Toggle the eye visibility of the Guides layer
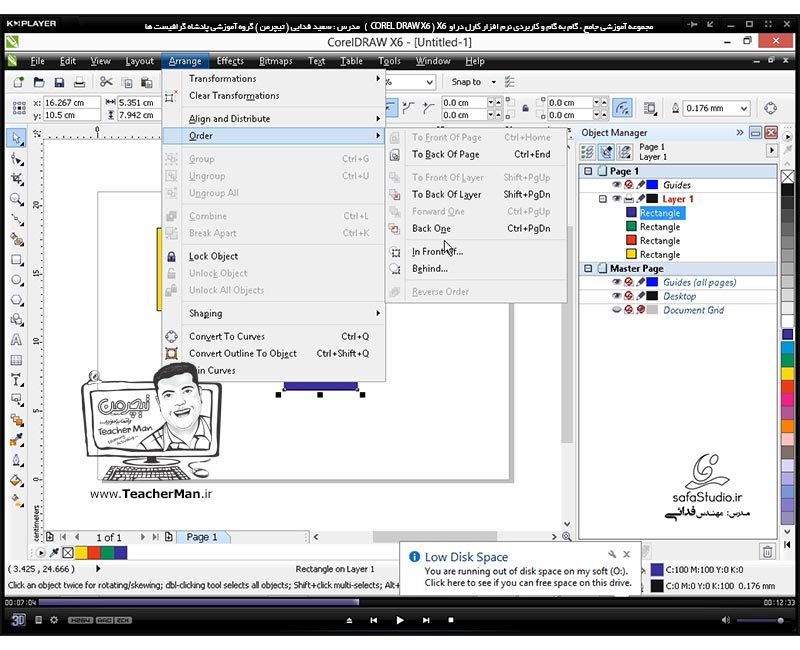The width and height of the screenshot is (800, 650). click(x=616, y=185)
